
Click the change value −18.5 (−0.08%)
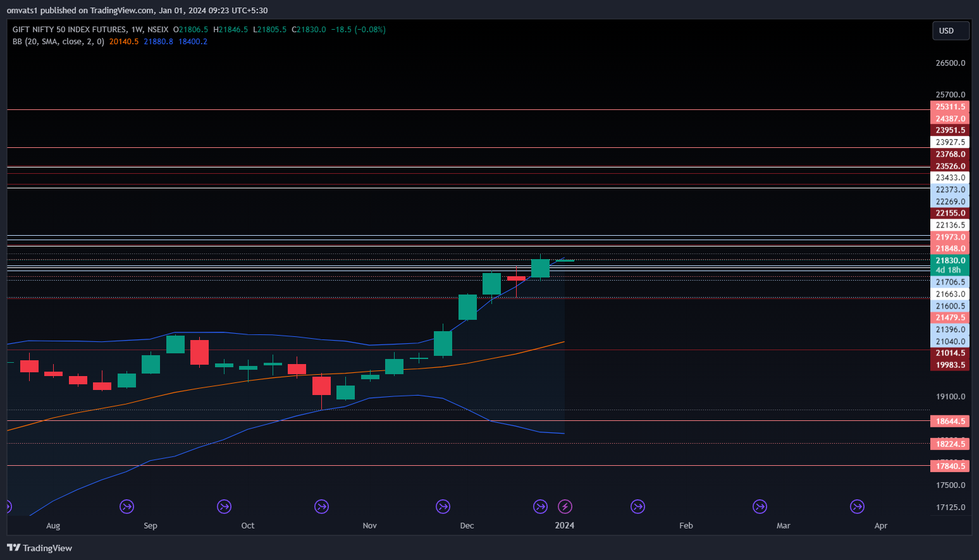(359, 30)
